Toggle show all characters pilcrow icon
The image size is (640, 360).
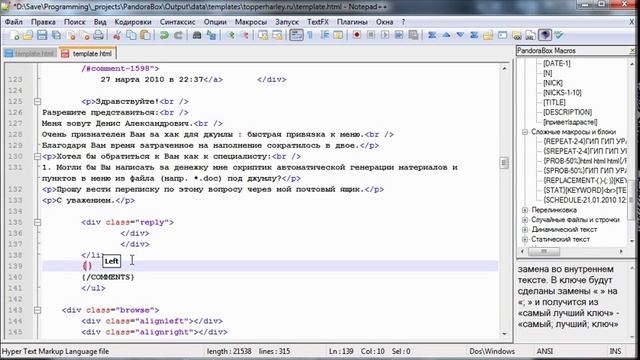(310, 36)
